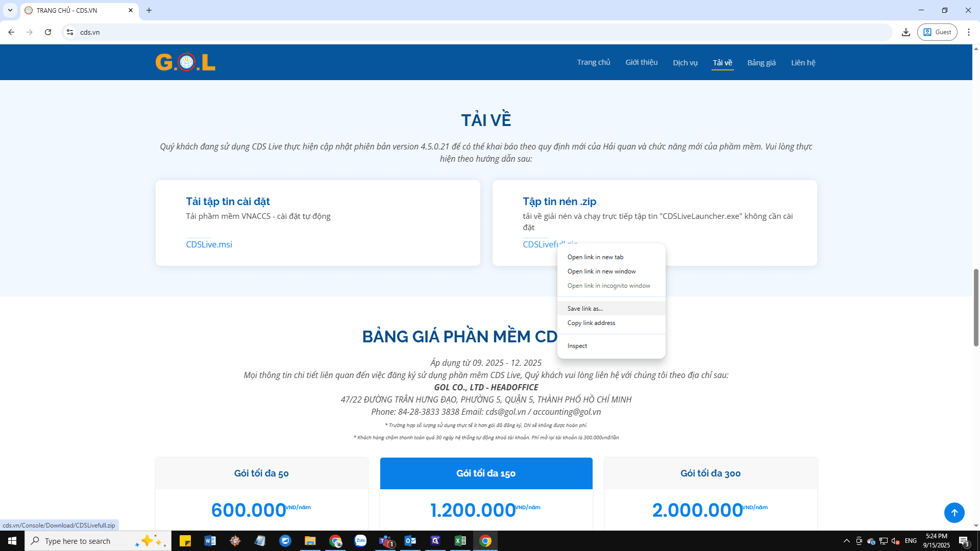
Task: Open Outlook from the taskbar
Action: (410, 541)
